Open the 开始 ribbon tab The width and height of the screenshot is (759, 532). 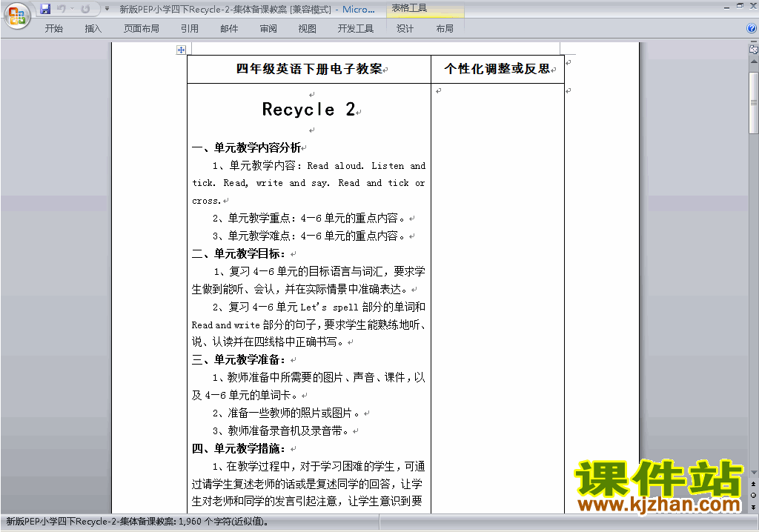click(x=53, y=29)
